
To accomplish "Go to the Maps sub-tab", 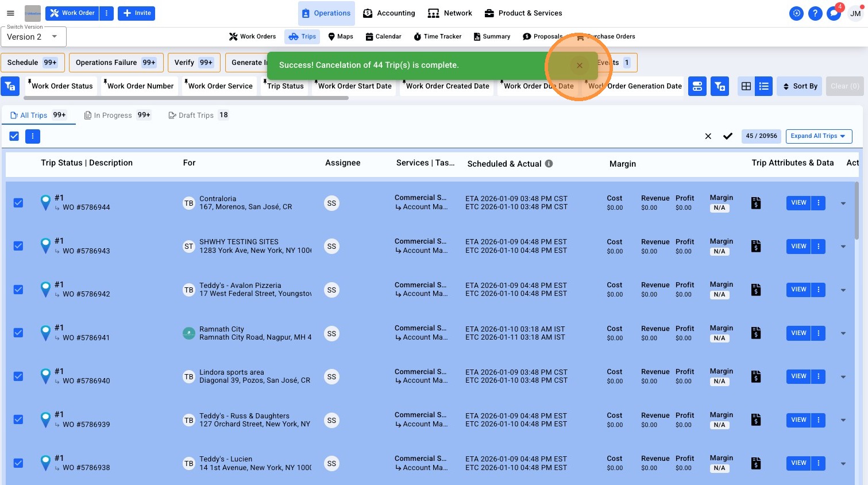I will [x=341, y=37].
